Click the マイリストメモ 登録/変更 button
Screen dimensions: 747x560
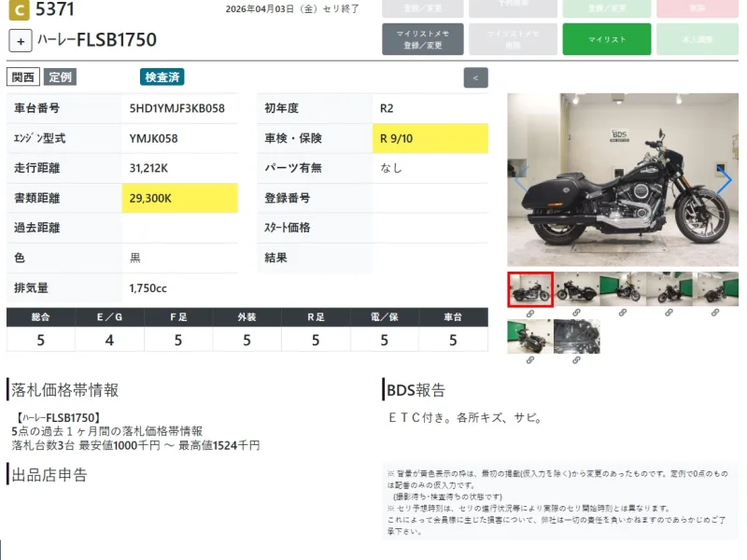[423, 39]
